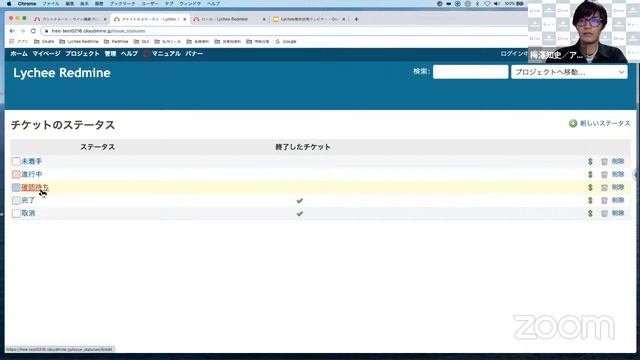Open the Google bookmark
Image resolution: width=640 pixels, height=360 pixels.
click(286, 42)
